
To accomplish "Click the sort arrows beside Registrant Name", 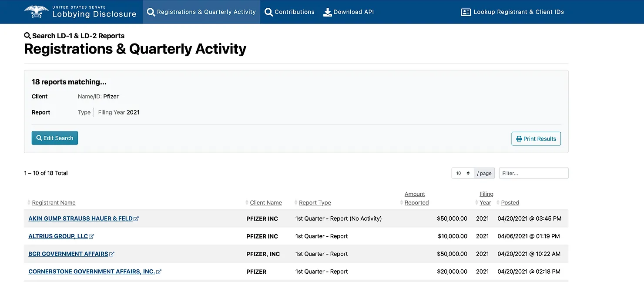I will pyautogui.click(x=29, y=203).
